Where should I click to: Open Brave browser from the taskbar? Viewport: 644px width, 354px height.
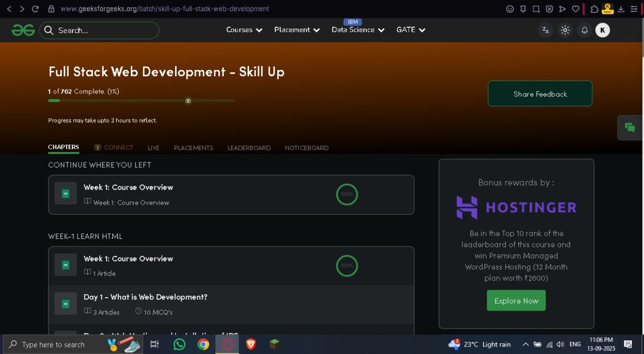[x=251, y=344]
